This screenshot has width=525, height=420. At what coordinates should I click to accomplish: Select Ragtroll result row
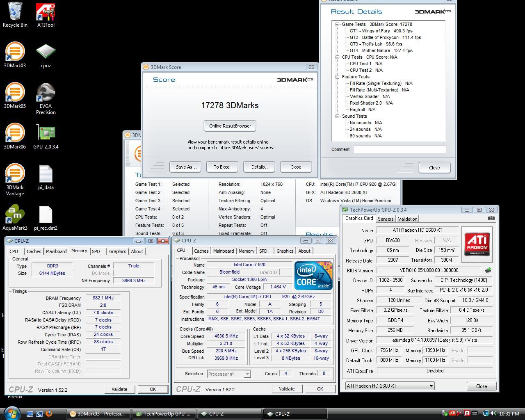point(362,110)
